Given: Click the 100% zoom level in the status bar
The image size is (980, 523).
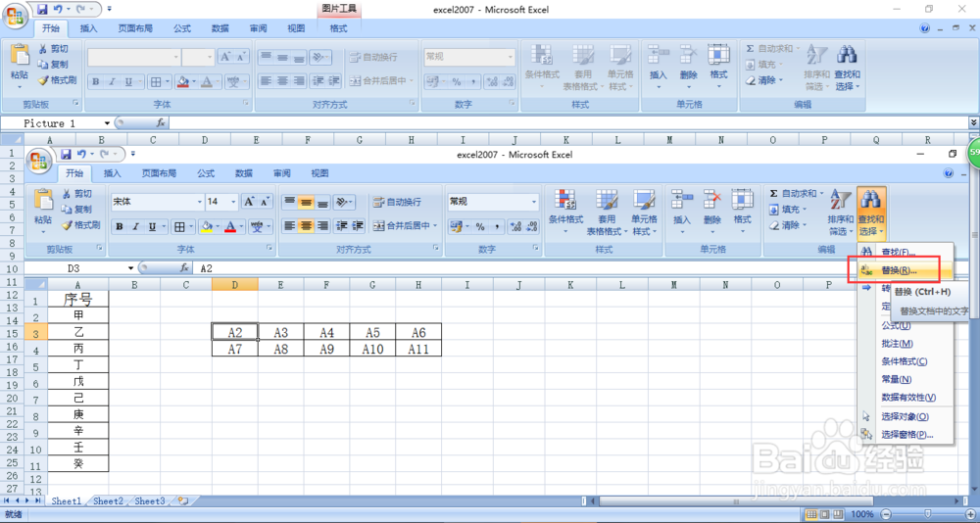Looking at the screenshot, I should click(x=862, y=514).
